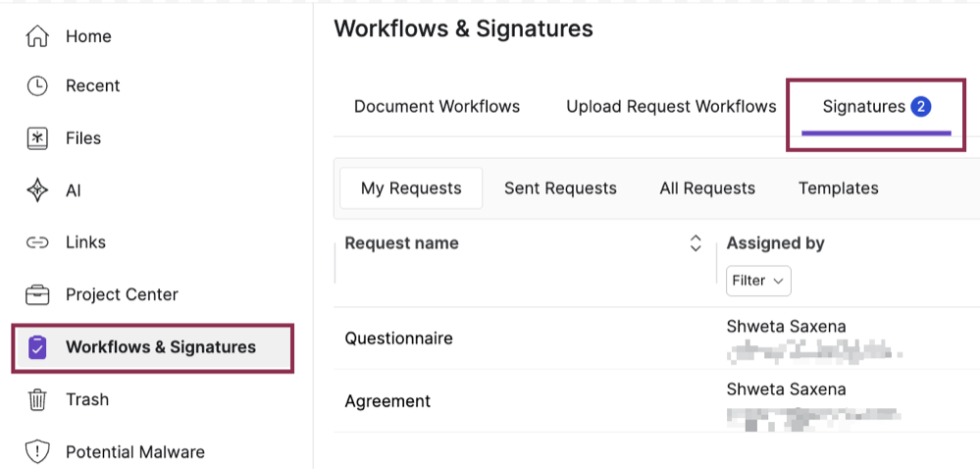Switch to All Requests view
Viewport: 980px width, 469px height.
[707, 188]
